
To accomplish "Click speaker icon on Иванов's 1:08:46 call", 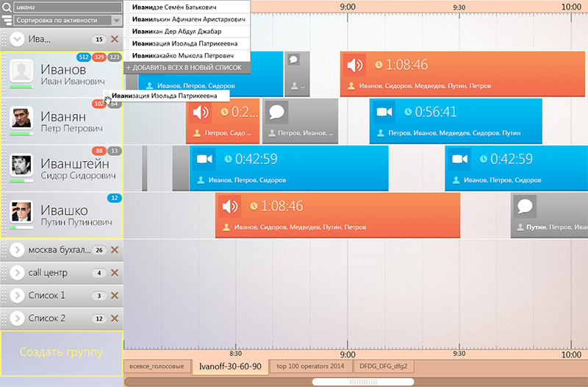I will (x=354, y=65).
